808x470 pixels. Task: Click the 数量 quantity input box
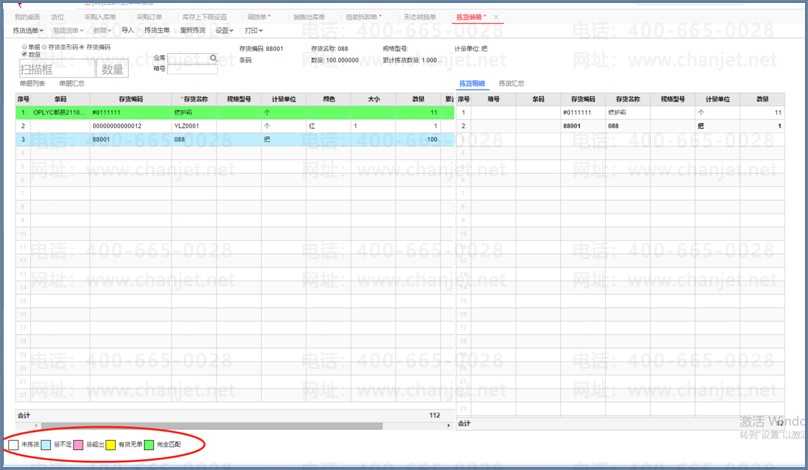pos(112,69)
